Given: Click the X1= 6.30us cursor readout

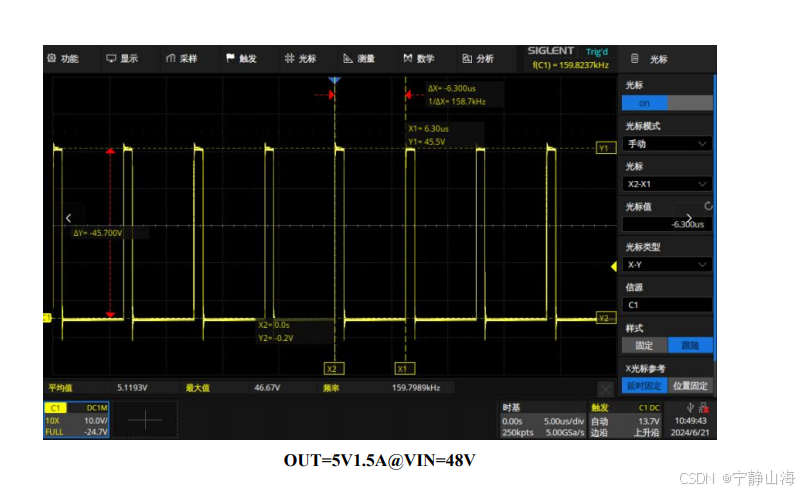Looking at the screenshot, I should 428,129.
